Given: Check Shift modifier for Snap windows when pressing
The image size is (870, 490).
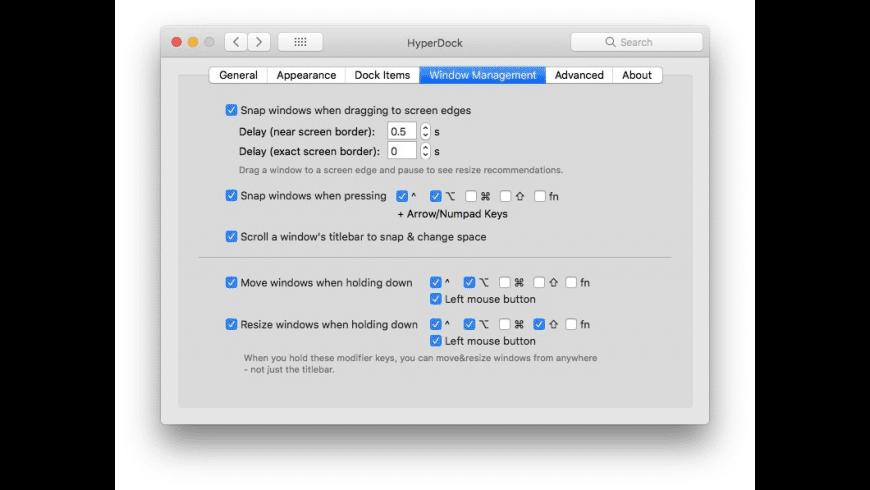Looking at the screenshot, I should pyautogui.click(x=505, y=196).
